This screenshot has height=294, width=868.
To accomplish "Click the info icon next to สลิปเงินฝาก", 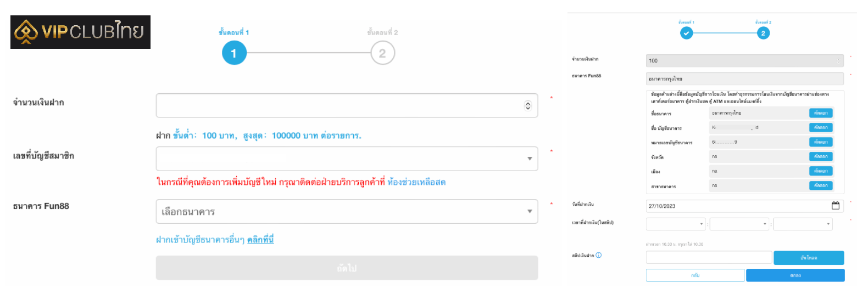I will tap(599, 255).
